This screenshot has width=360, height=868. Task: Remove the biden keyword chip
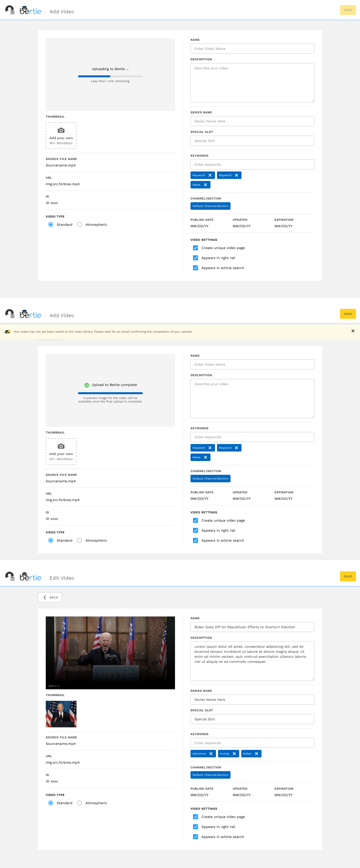pos(256,754)
